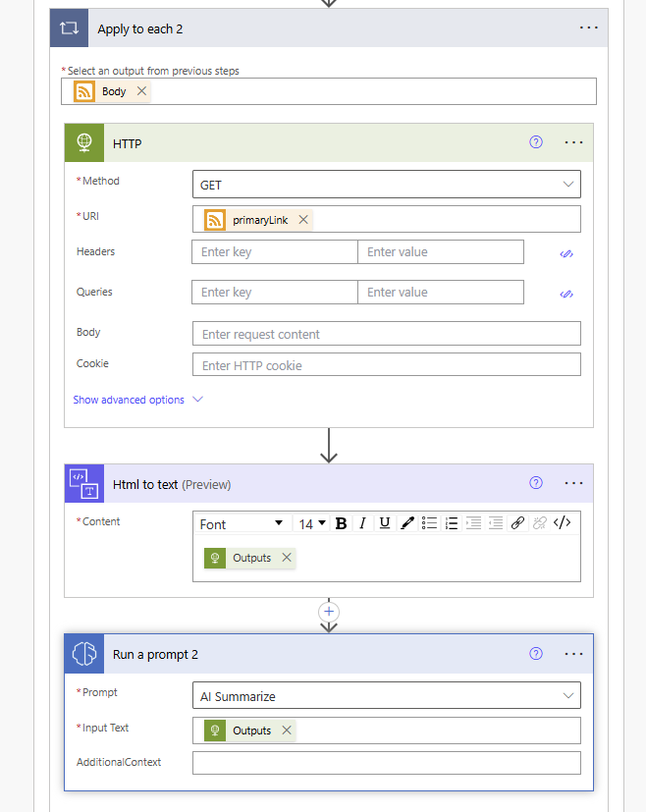Image resolution: width=646 pixels, height=812 pixels.
Task: Open the Method GET dropdown
Action: (386, 185)
